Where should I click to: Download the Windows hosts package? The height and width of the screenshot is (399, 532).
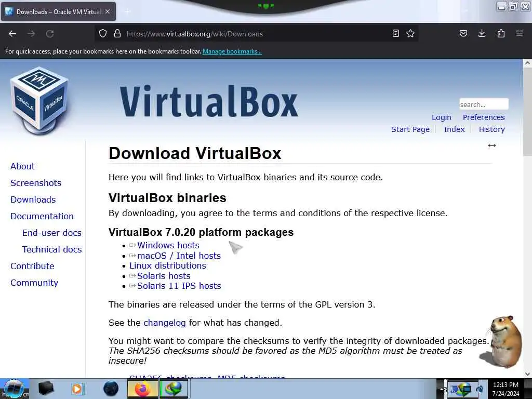(168, 245)
